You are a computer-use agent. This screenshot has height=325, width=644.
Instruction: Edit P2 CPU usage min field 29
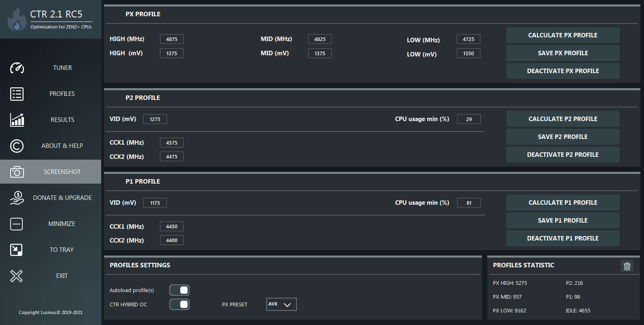click(x=469, y=119)
